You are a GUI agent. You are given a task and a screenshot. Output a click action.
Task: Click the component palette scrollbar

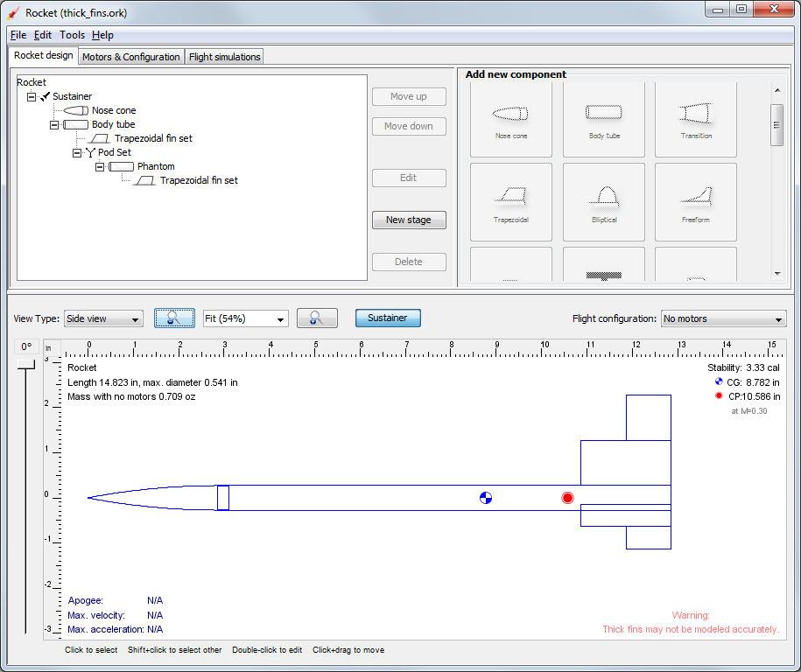776,125
